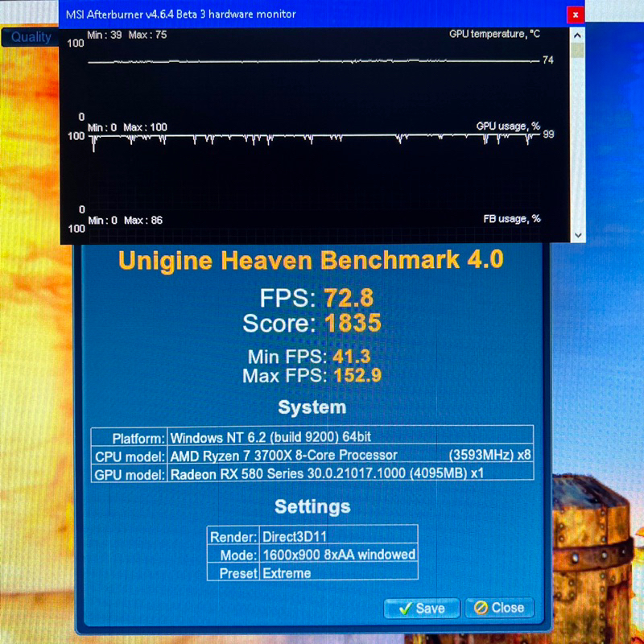Click the GPU temperature graph line

coord(314,61)
